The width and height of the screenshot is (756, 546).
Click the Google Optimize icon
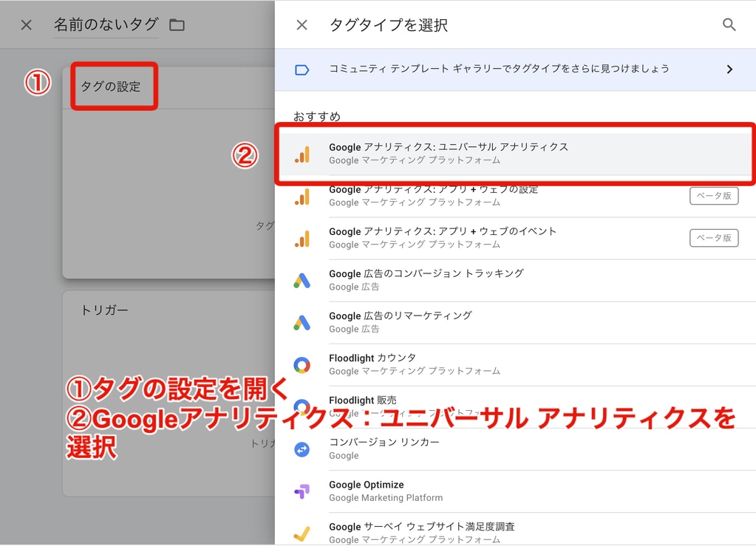coord(302,491)
